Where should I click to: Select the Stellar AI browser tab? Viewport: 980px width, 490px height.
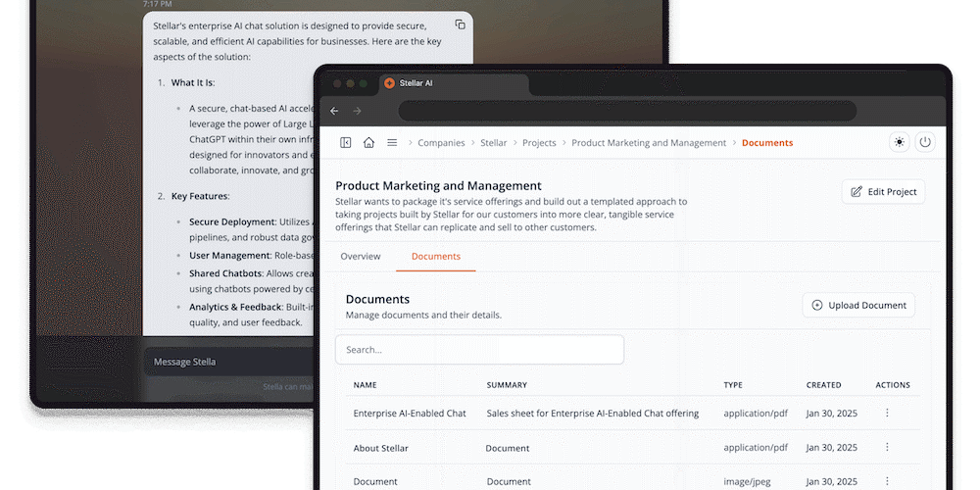pyautogui.click(x=453, y=83)
